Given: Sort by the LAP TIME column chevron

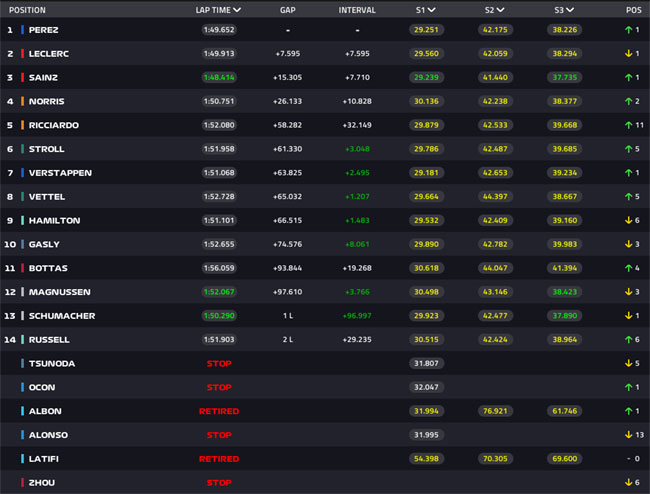Looking at the screenshot, I should (x=237, y=10).
